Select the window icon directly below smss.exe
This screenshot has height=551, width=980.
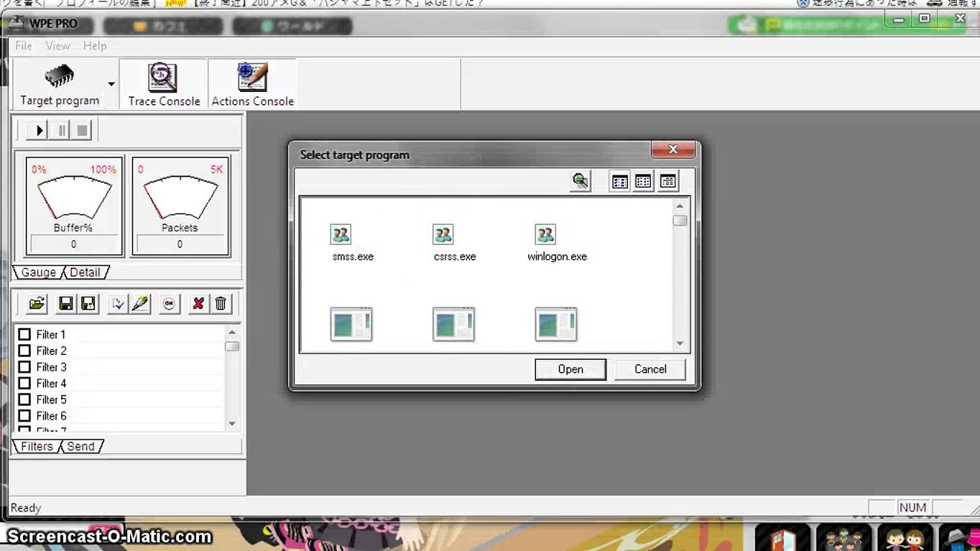[x=351, y=324]
